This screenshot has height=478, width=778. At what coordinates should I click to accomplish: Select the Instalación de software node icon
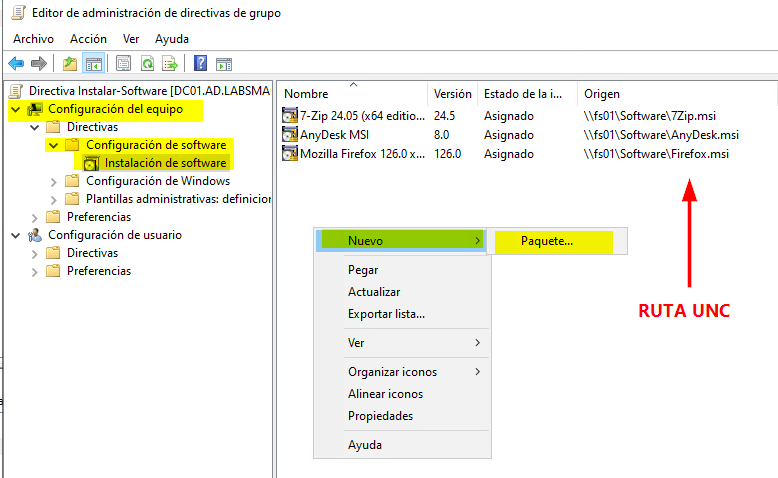[x=91, y=163]
